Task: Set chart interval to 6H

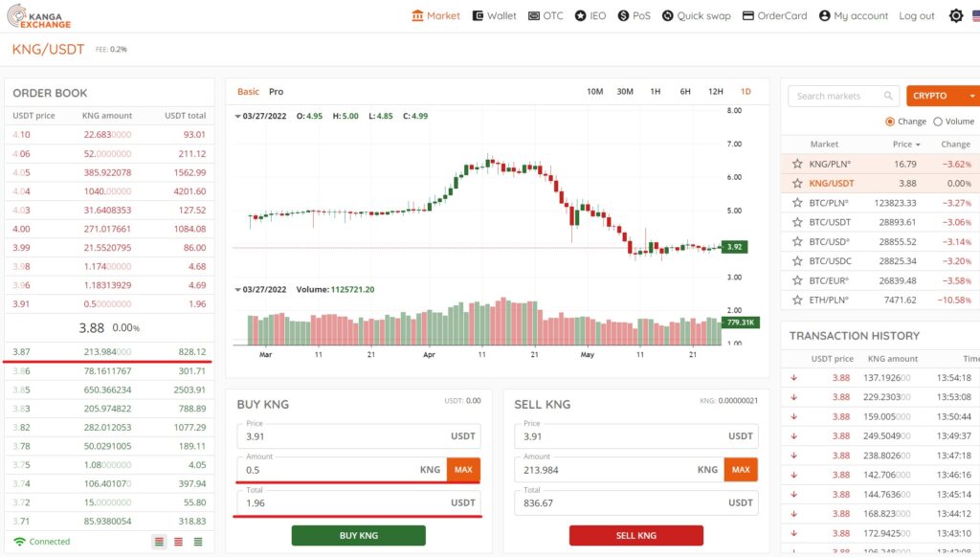Action: [685, 91]
